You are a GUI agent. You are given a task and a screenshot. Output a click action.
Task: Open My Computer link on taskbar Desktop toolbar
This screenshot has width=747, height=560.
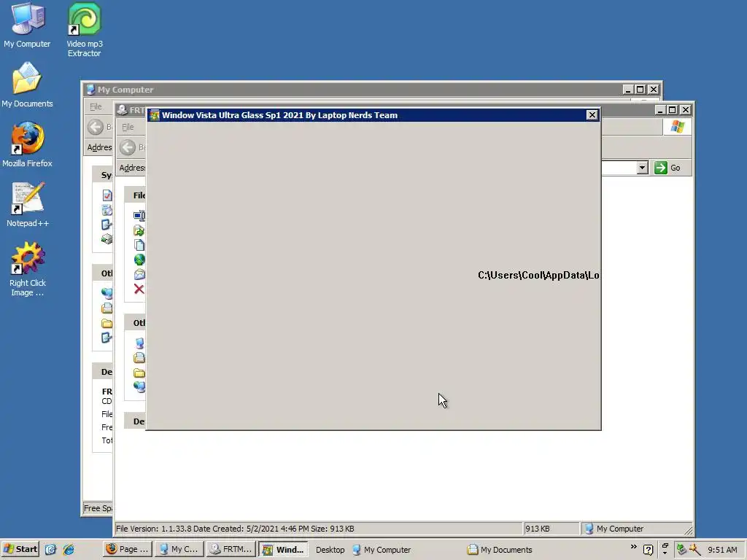(382, 550)
